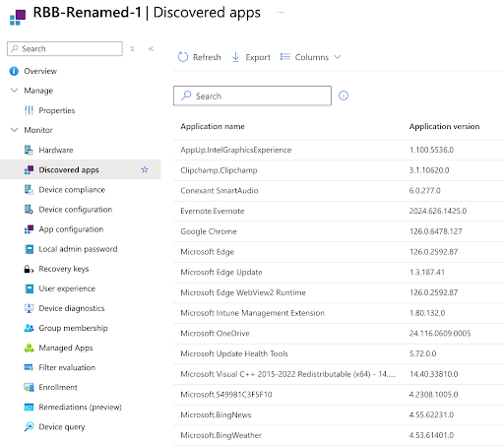
Task: Collapse the Manage section chevron
Action: (x=14, y=91)
